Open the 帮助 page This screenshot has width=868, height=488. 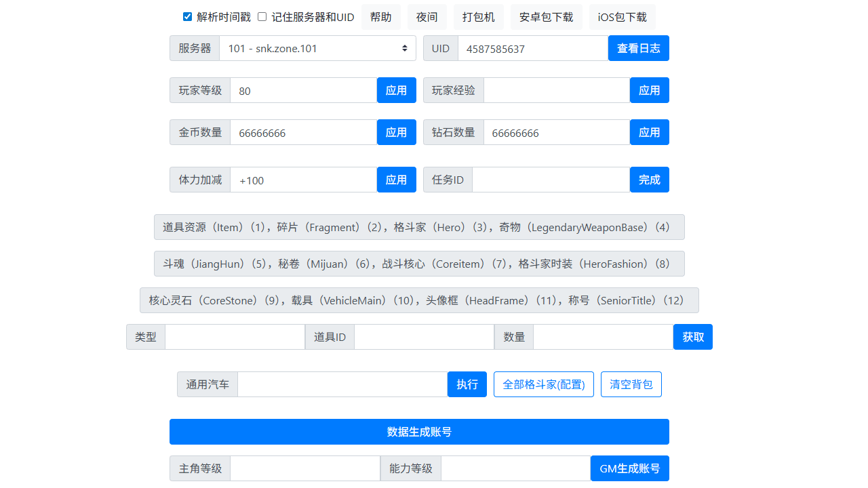pos(380,17)
